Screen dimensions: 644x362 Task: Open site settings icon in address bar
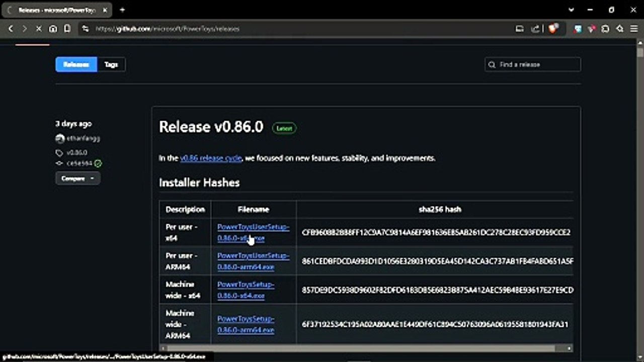(x=87, y=29)
